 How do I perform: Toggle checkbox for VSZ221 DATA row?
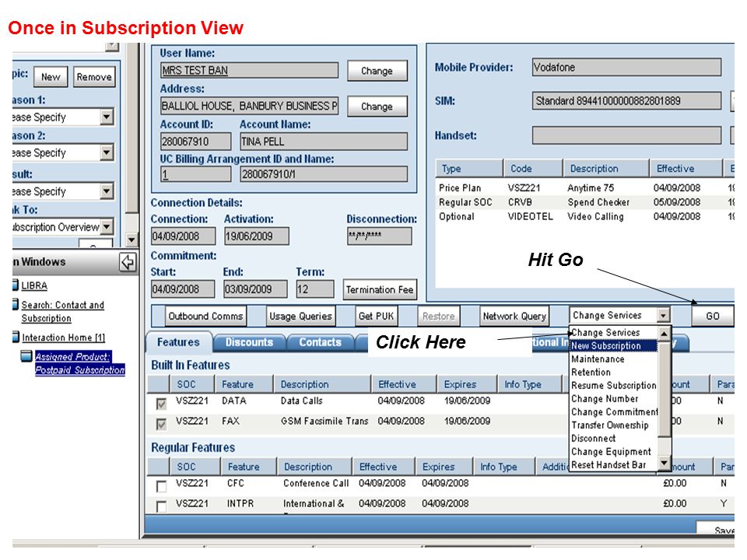tap(162, 404)
